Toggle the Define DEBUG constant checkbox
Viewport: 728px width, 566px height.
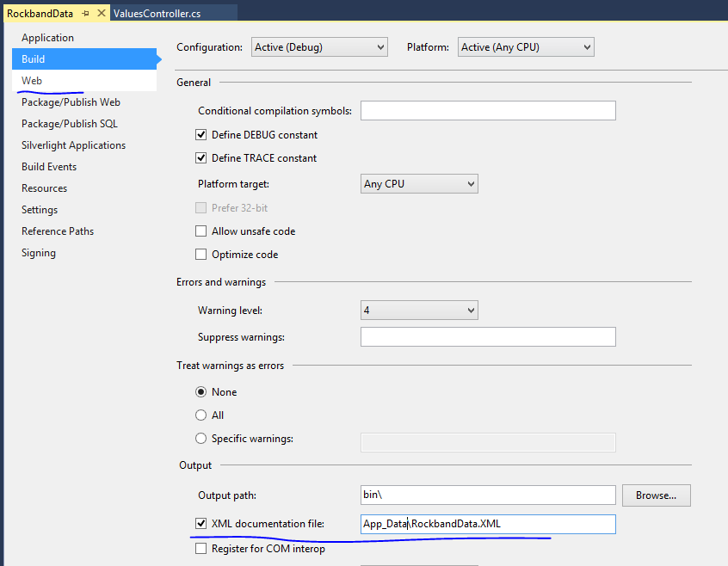click(201, 135)
